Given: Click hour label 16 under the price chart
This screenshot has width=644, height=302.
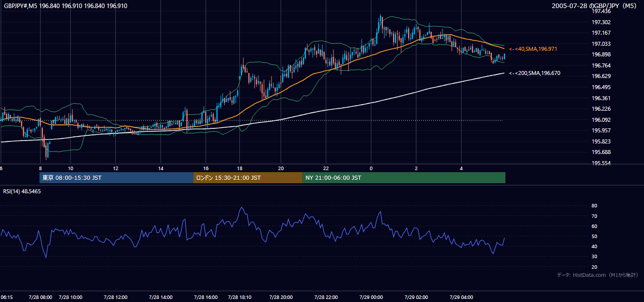Looking at the screenshot, I should pyautogui.click(x=206, y=168).
